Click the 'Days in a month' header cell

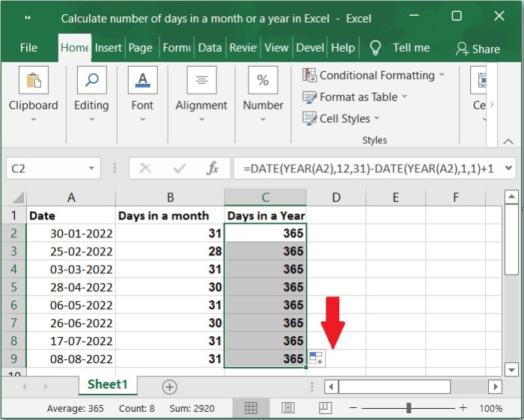tap(170, 215)
